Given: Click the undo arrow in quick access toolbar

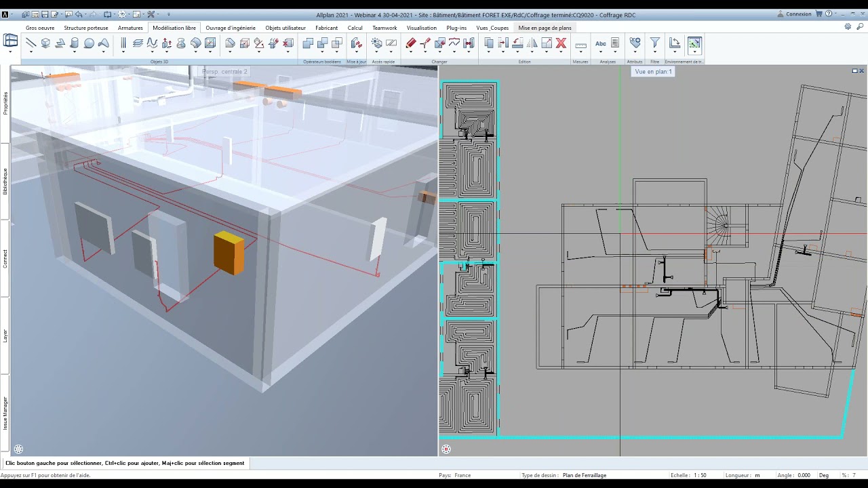Looking at the screenshot, I should click(79, 14).
